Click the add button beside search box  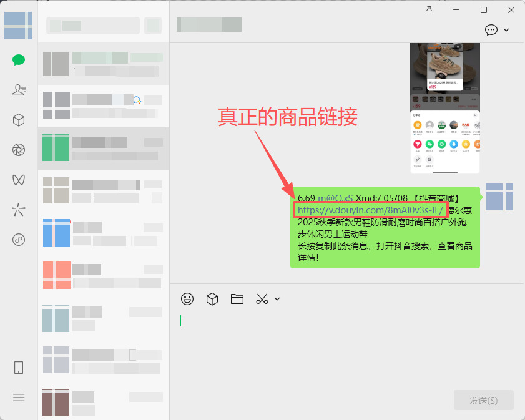point(153,26)
